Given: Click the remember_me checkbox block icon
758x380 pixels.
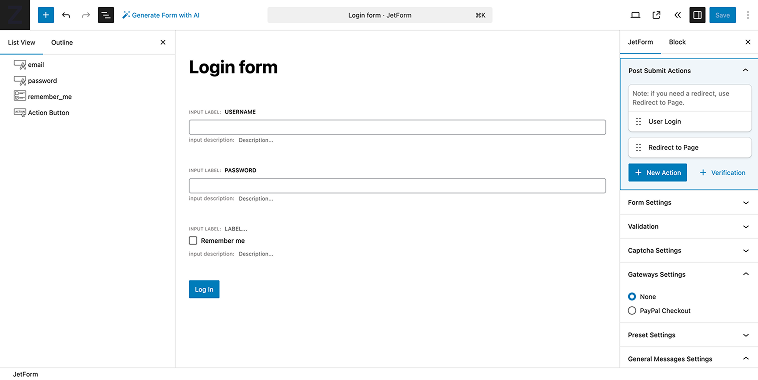Looking at the screenshot, I should click(x=20, y=96).
